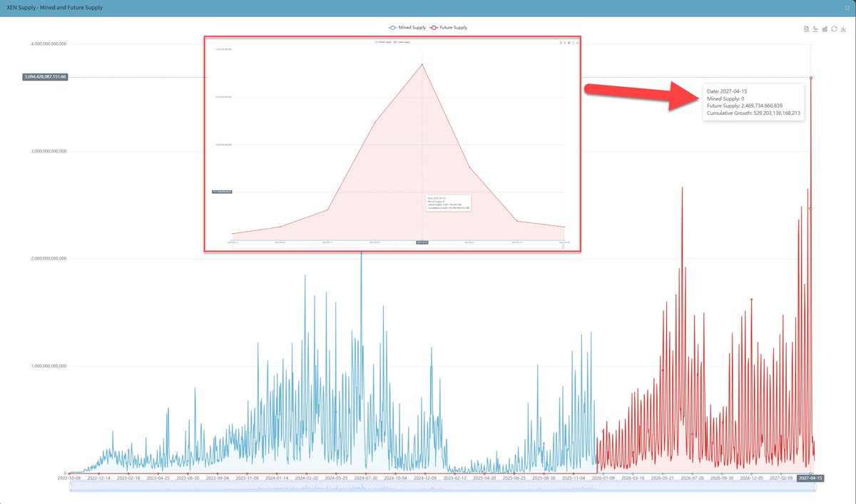Viewport: 856px width, 504px height.
Task: Click y-axis label 1,000,000,000,000
Action: (49, 366)
